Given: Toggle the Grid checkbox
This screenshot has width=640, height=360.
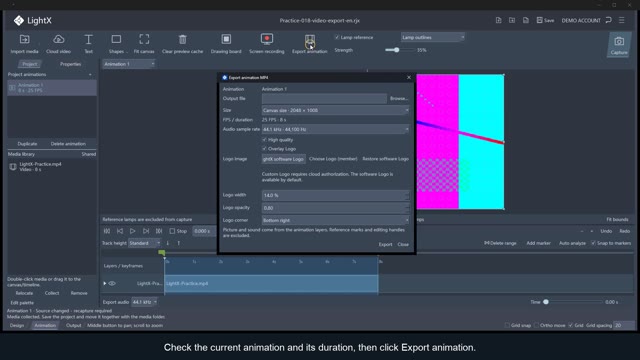Looking at the screenshot, I should [x=571, y=325].
